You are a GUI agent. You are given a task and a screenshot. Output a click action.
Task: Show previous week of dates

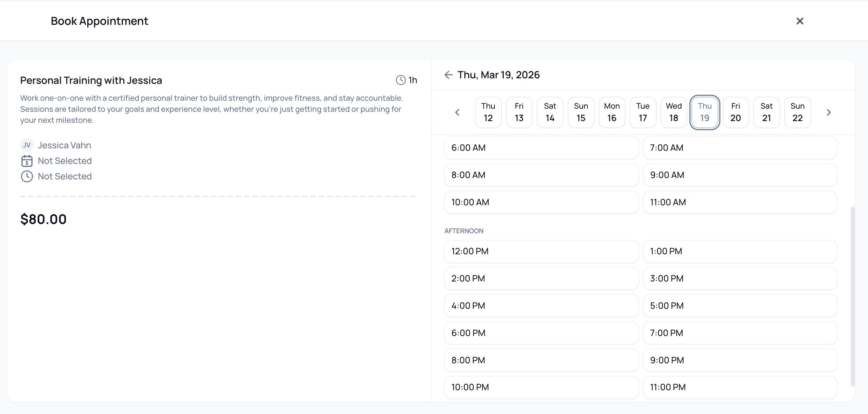point(457,112)
